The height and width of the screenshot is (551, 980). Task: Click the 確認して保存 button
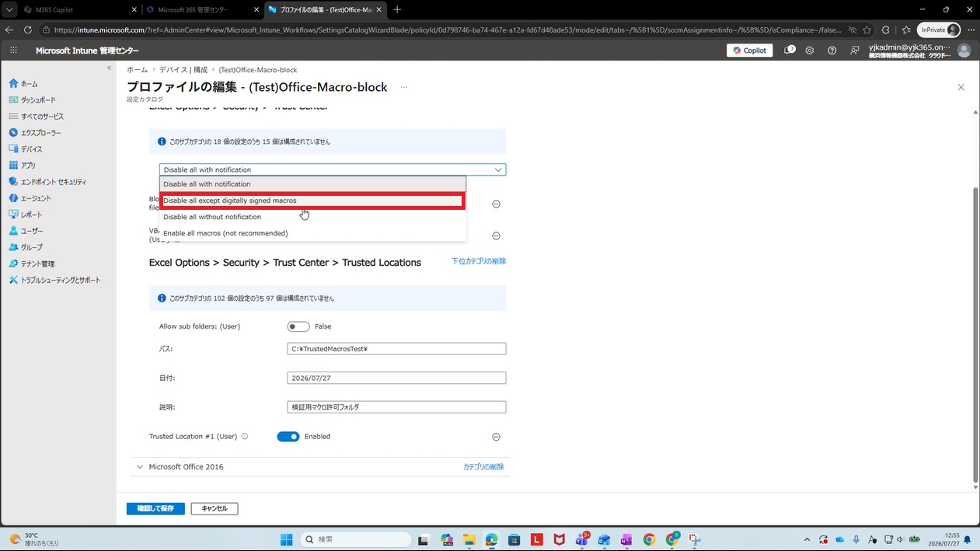coord(155,508)
